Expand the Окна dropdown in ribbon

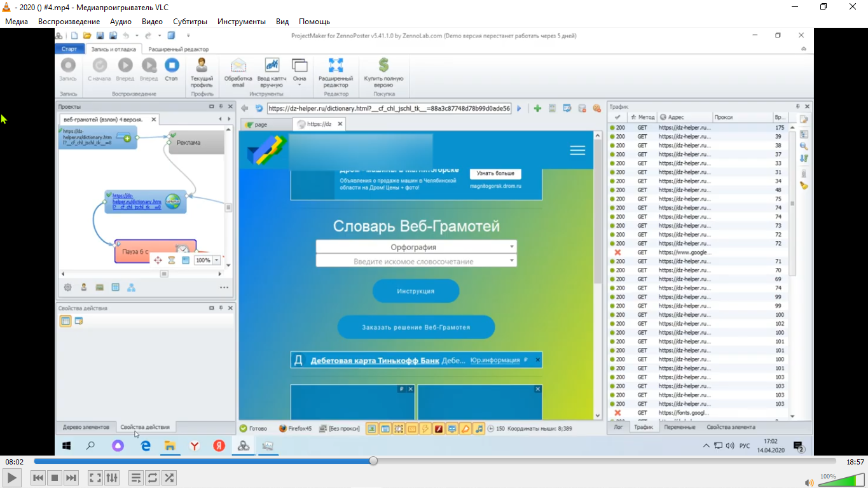(x=300, y=84)
